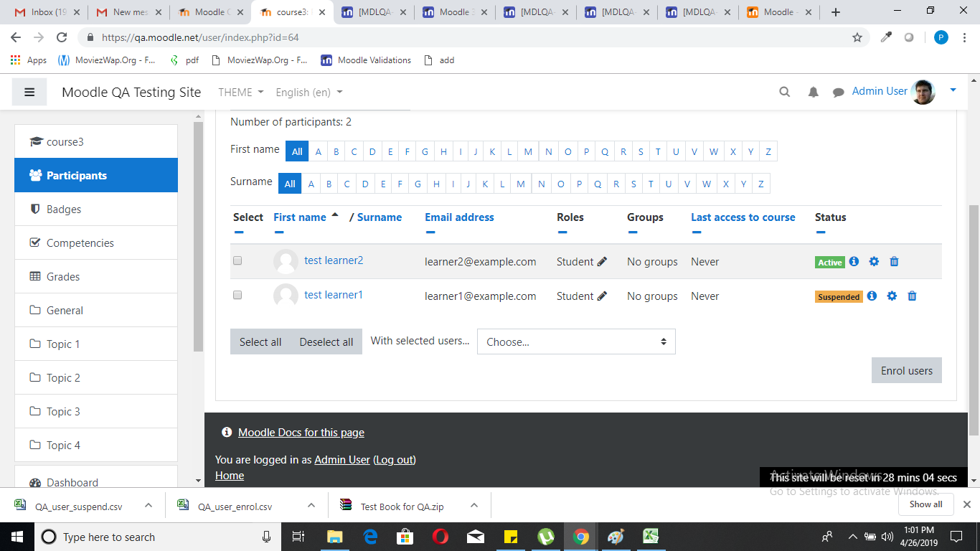Expand the user menu caret beside avatar
This screenshot has height=551, width=980.
pos(953,90)
